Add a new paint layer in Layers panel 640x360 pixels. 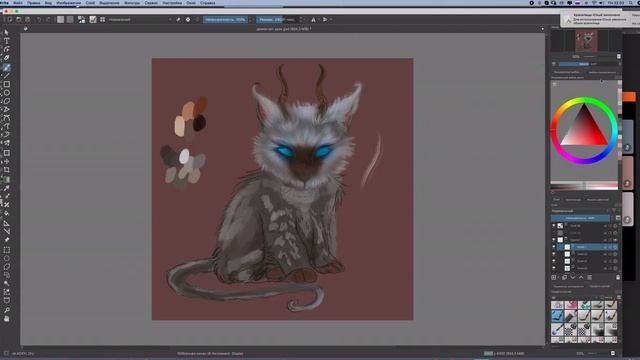point(554,278)
